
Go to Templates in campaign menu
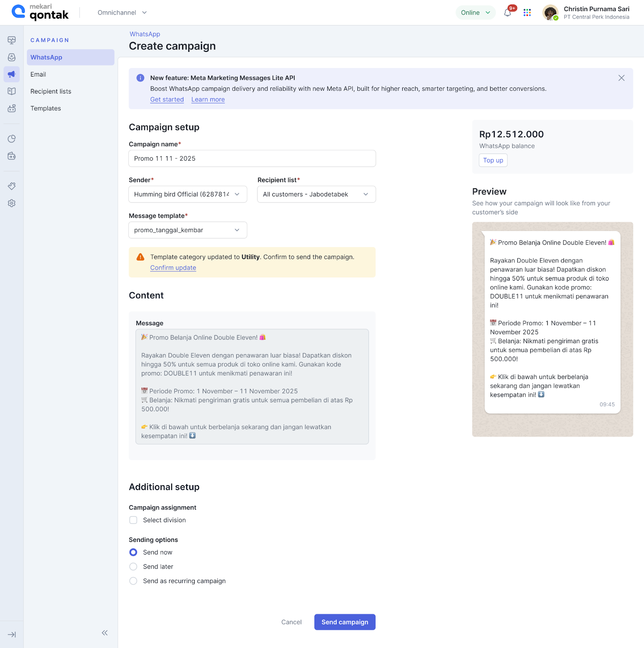[46, 109]
